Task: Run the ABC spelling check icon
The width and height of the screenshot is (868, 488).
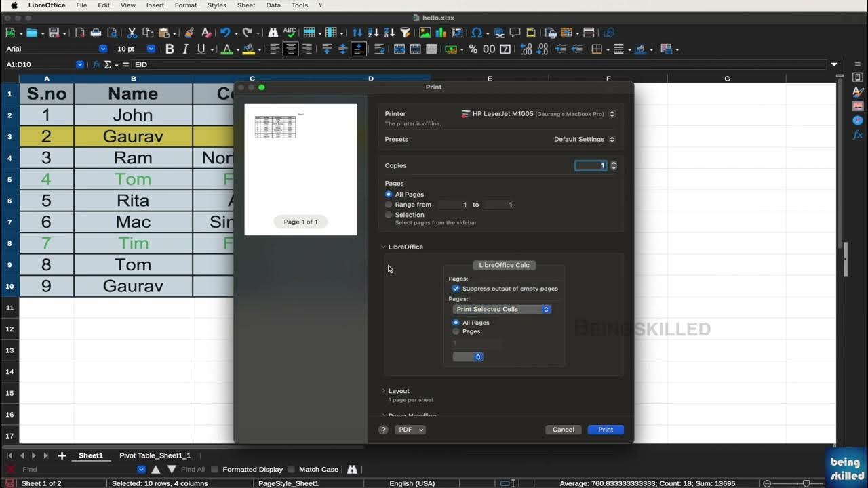Action: (290, 33)
